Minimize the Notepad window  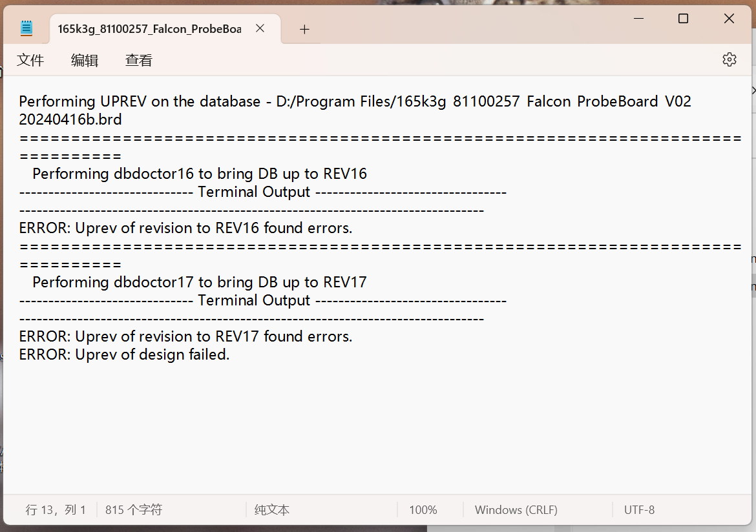pyautogui.click(x=638, y=18)
